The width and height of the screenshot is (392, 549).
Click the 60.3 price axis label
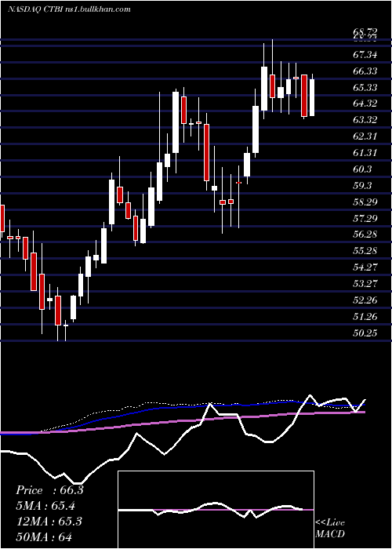coord(362,169)
